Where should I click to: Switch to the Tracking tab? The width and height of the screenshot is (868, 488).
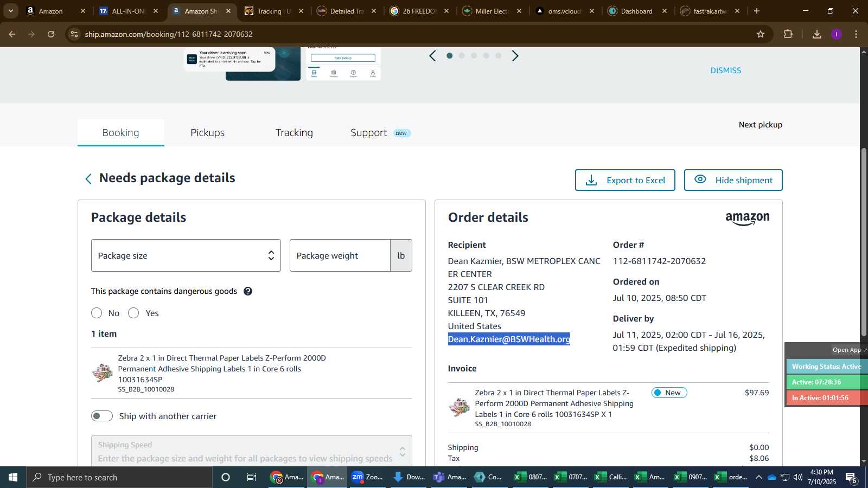(x=294, y=133)
